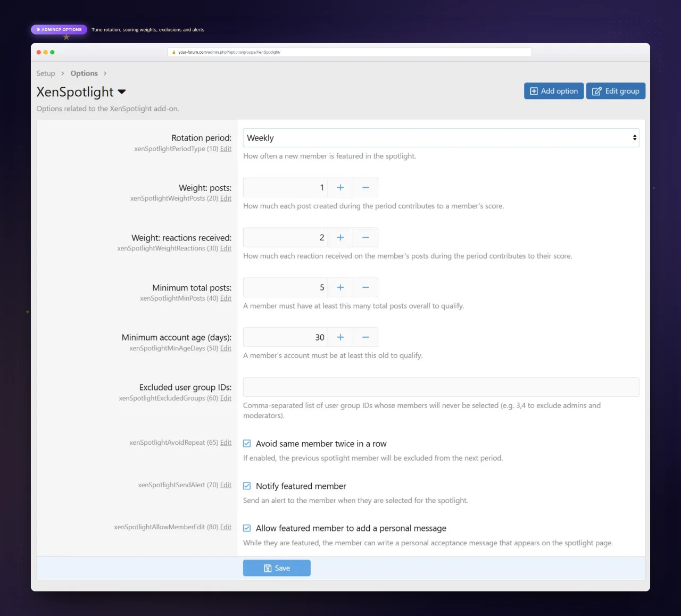Viewport: 681px width, 616px height.
Task: Click the 'Rotation period:' label
Action: [202, 138]
